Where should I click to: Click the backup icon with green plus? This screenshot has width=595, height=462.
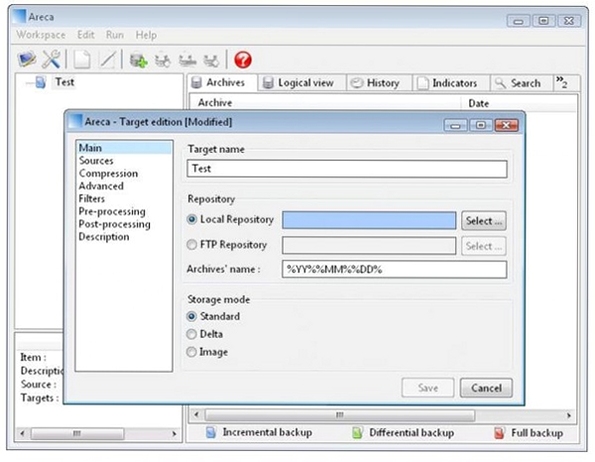[138, 60]
